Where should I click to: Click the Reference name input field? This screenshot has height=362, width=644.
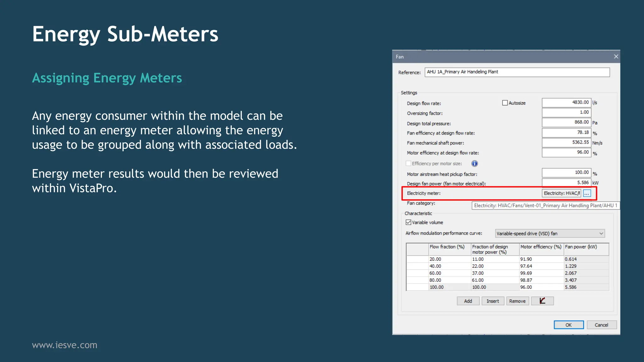517,72
